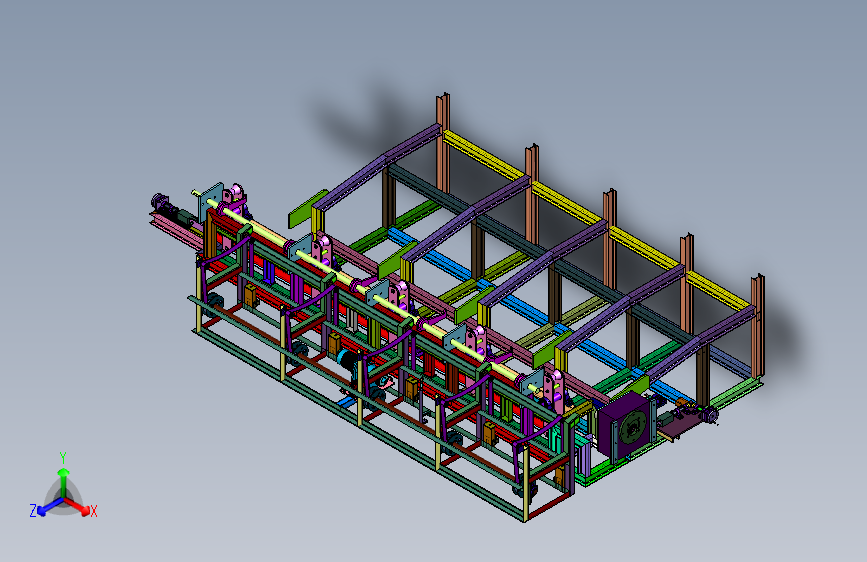Click the red X axis on orientation triad
Screen dimensions: 867x562
[x=79, y=506]
